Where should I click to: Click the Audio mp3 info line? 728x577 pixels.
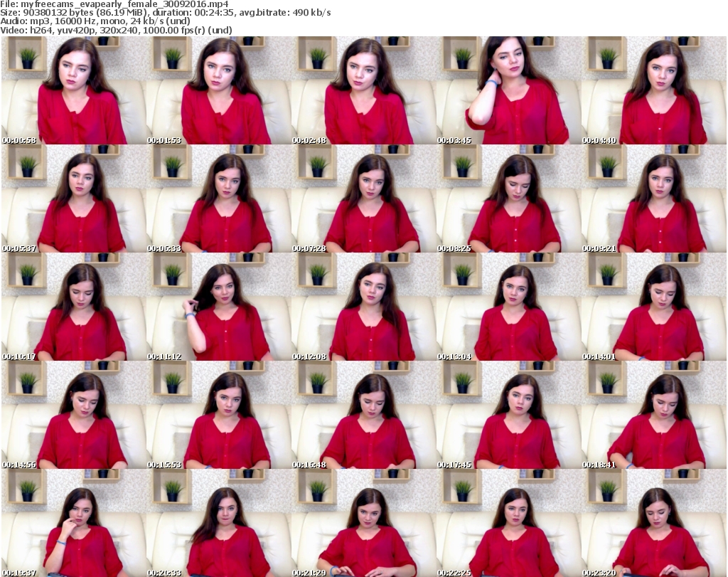[95, 21]
